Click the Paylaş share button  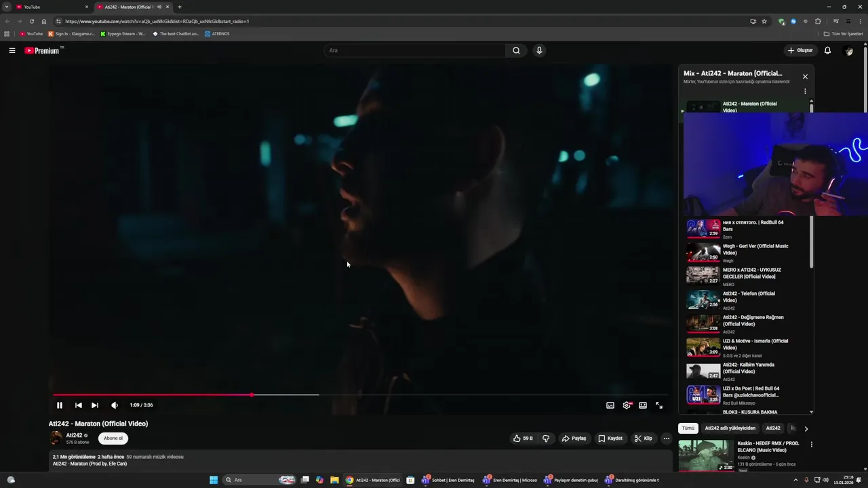click(574, 439)
